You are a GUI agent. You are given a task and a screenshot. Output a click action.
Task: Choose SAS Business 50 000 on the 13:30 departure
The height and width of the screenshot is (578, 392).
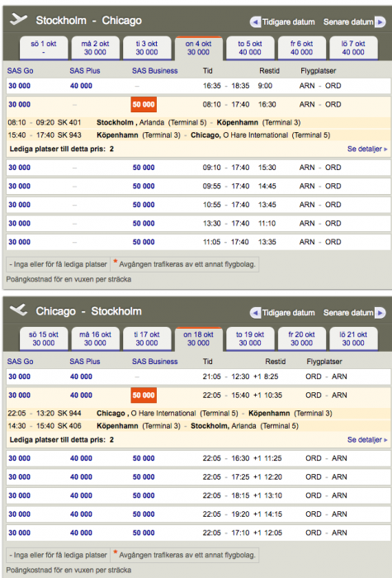144,224
